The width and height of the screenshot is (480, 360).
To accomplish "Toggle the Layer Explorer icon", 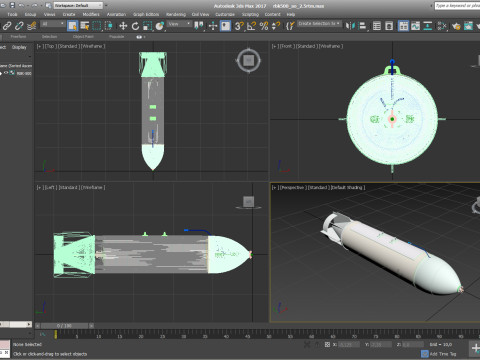I will (389, 26).
